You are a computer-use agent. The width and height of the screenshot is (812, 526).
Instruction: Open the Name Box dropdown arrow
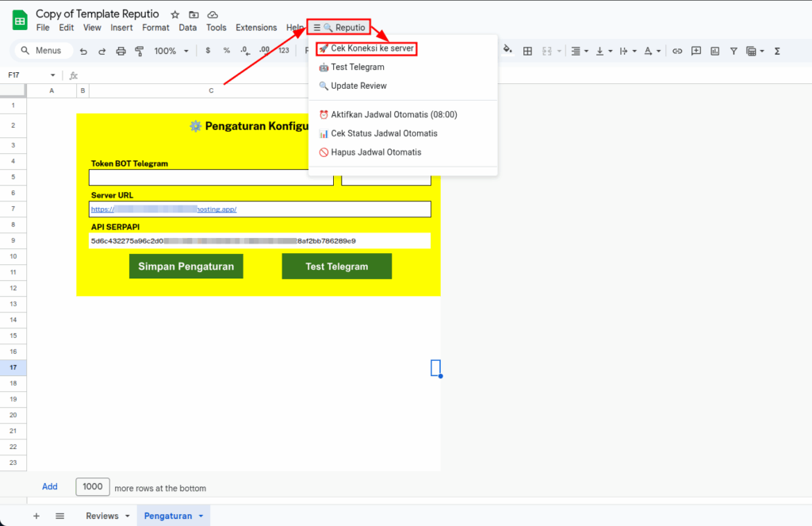click(x=53, y=75)
